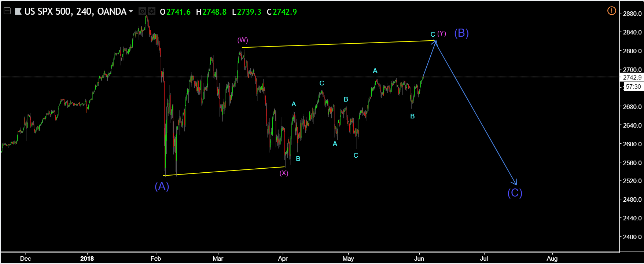Click the symbol title US SPX 500, 240, OANDA
Screen dimensions: 644x264
[x=75, y=12]
